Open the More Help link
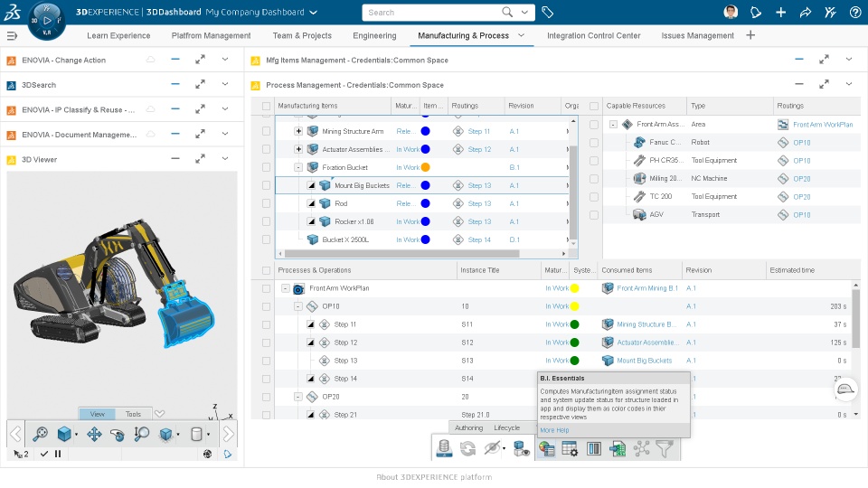Screen dimensions: 868x488 click(x=554, y=430)
